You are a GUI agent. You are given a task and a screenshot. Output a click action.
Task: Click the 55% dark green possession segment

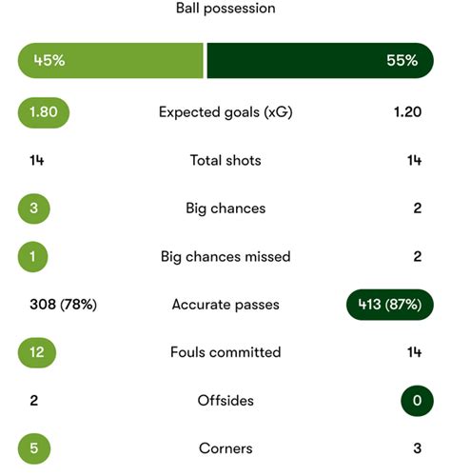321,60
